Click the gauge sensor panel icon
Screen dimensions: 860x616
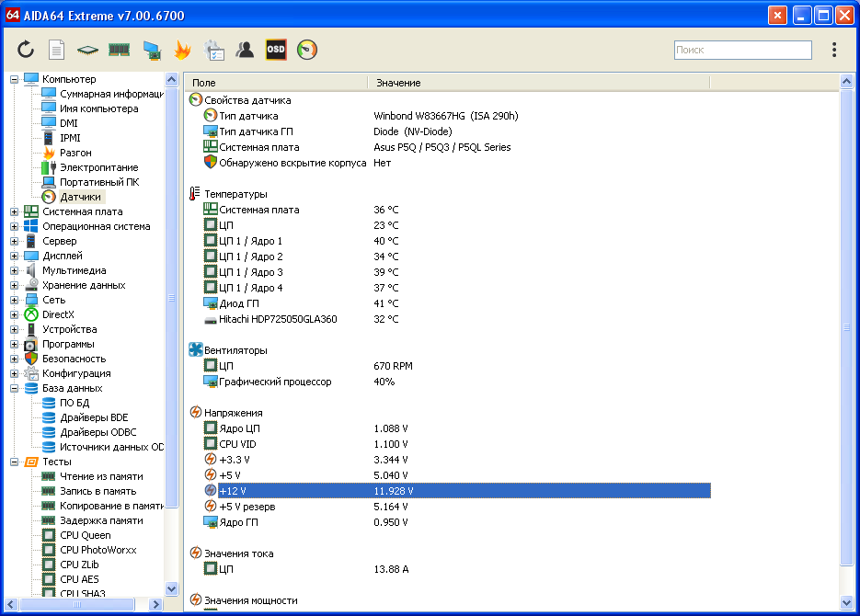[x=307, y=50]
